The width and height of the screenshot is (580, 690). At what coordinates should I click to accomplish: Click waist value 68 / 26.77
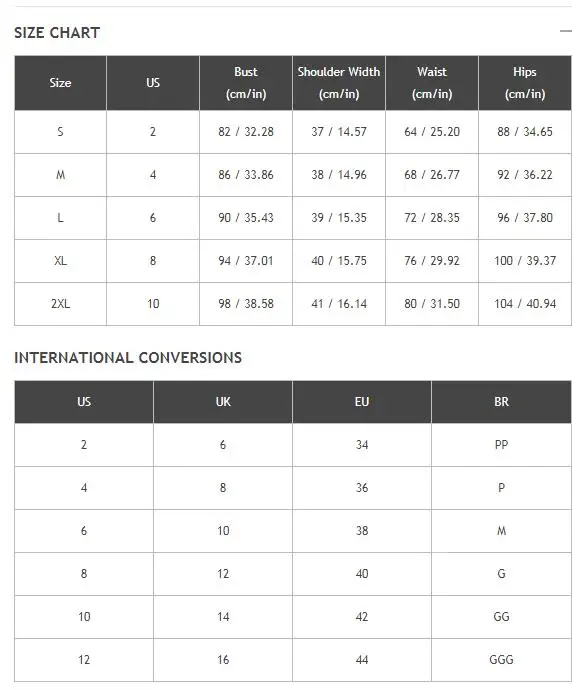coord(432,175)
